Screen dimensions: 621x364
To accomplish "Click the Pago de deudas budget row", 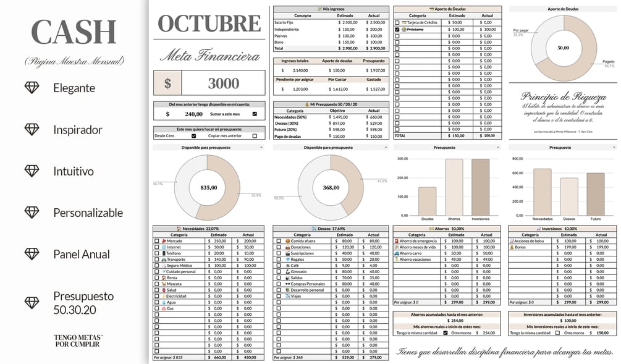I will click(x=331, y=136).
